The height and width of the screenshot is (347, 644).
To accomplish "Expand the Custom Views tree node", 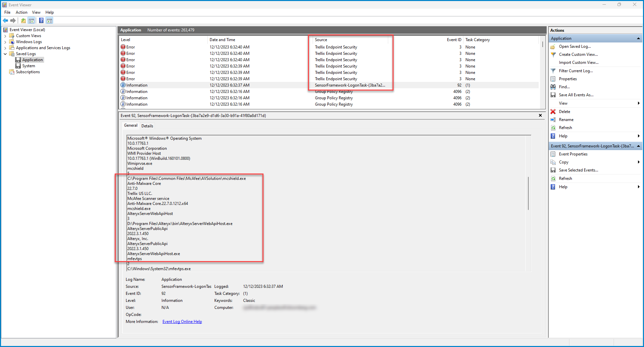I will pyautogui.click(x=5, y=36).
